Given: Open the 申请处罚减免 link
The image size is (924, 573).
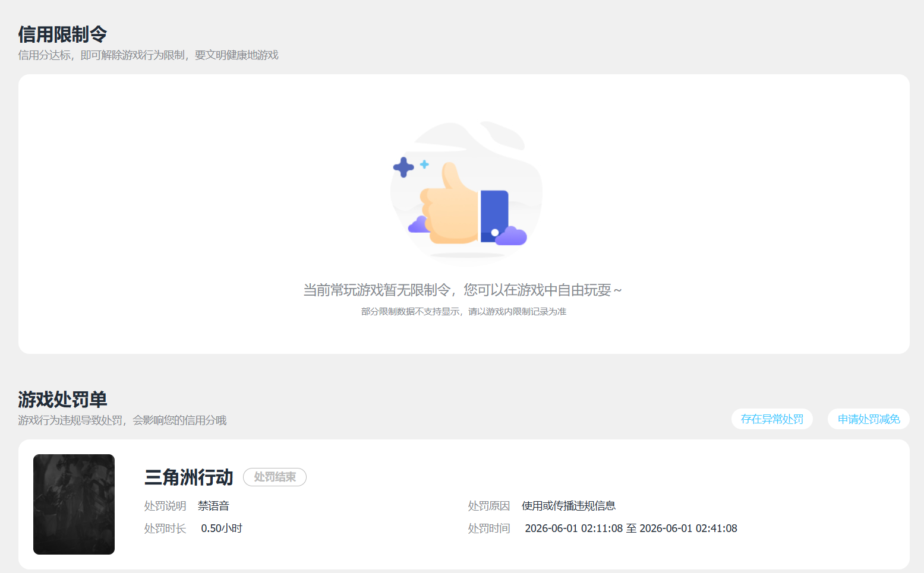Looking at the screenshot, I should click(869, 419).
